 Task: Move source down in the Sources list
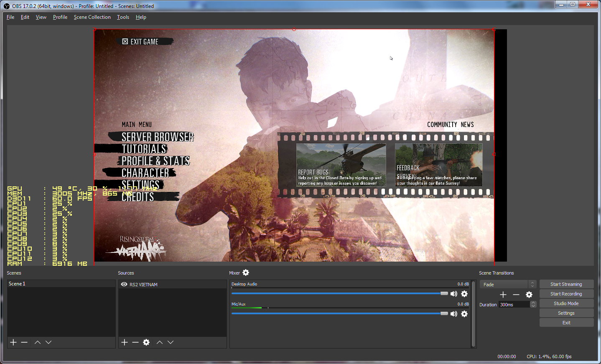point(171,342)
